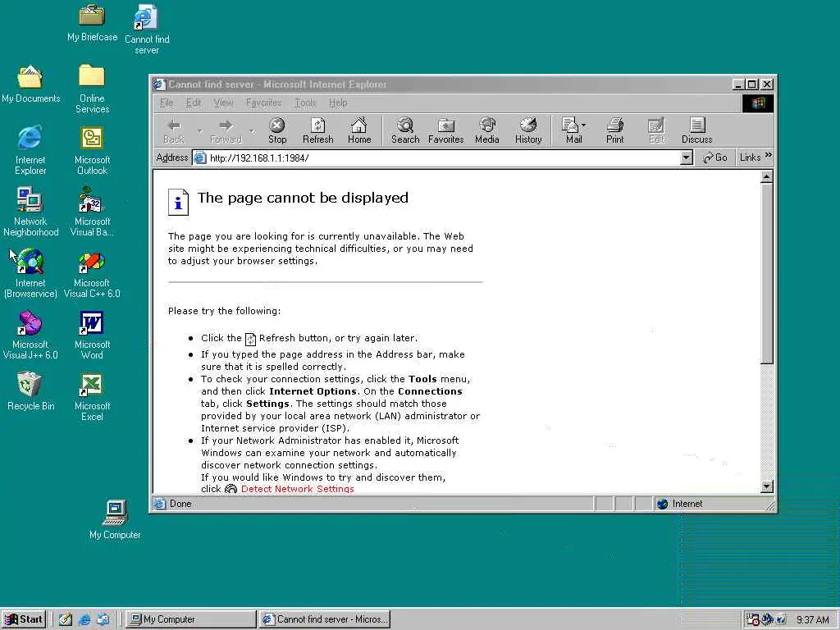Open Favorites from the toolbar
Viewport: 840px width, 630px height.
[x=445, y=130]
